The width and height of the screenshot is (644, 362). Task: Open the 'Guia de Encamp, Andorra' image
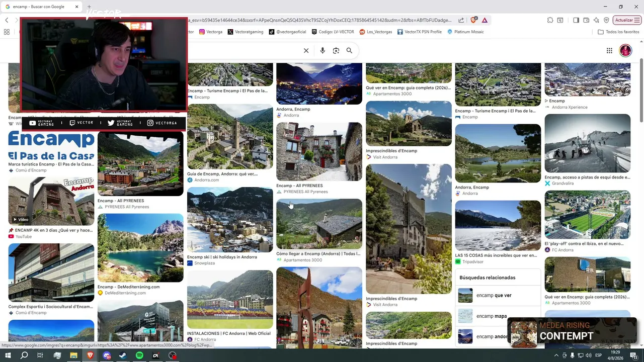(230, 137)
